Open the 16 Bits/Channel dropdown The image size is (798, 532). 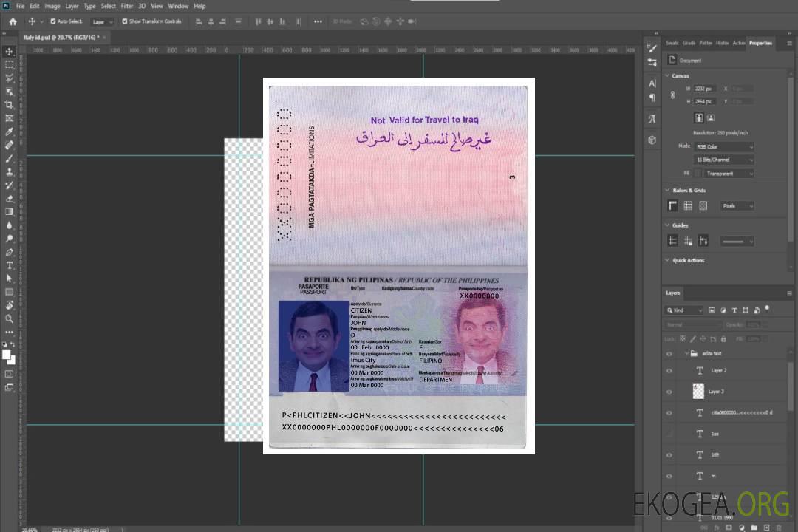[x=723, y=160]
